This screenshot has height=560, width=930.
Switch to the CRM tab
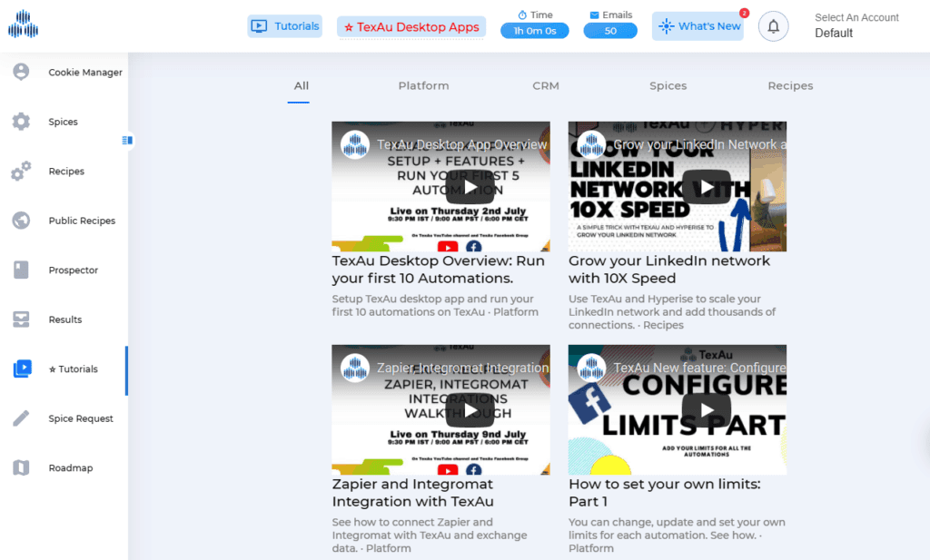click(x=546, y=86)
